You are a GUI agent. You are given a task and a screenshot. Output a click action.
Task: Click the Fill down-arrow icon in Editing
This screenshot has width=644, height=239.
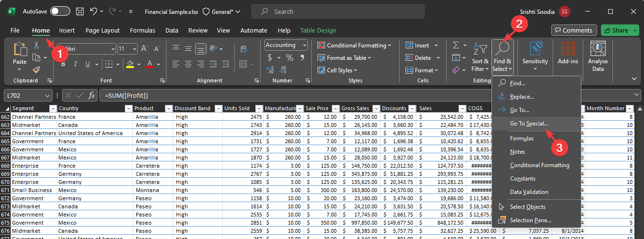pyautogui.click(x=456, y=57)
